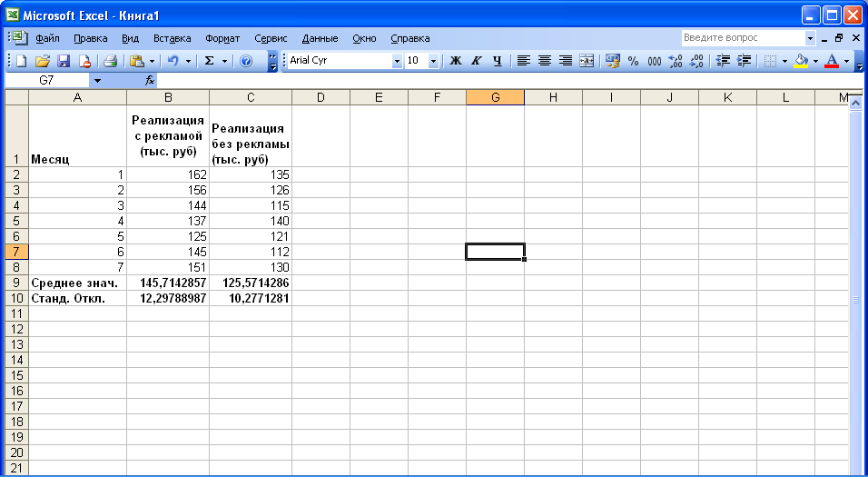Paste using the clipboard icon
The width and height of the screenshot is (868, 477).
pos(136,61)
